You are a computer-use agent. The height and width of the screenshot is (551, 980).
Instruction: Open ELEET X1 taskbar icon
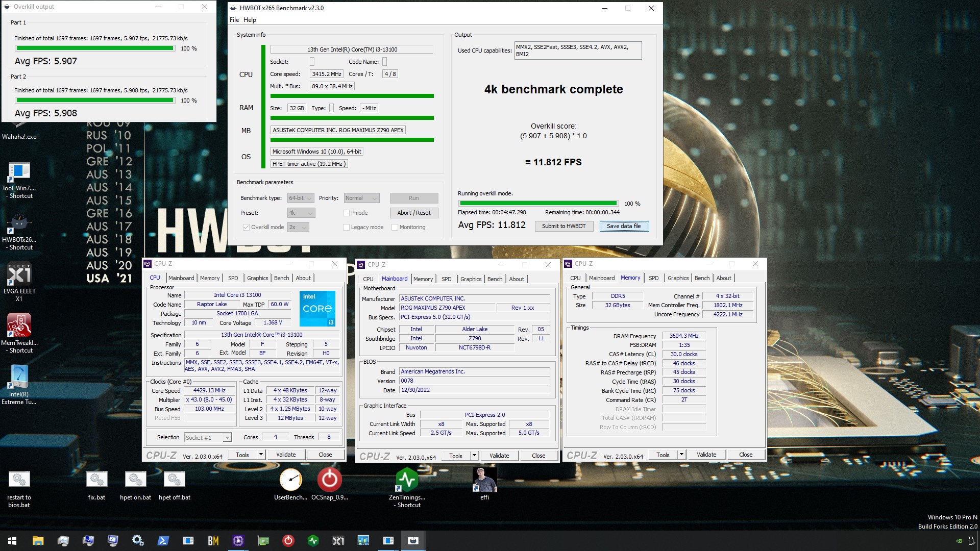(x=338, y=541)
